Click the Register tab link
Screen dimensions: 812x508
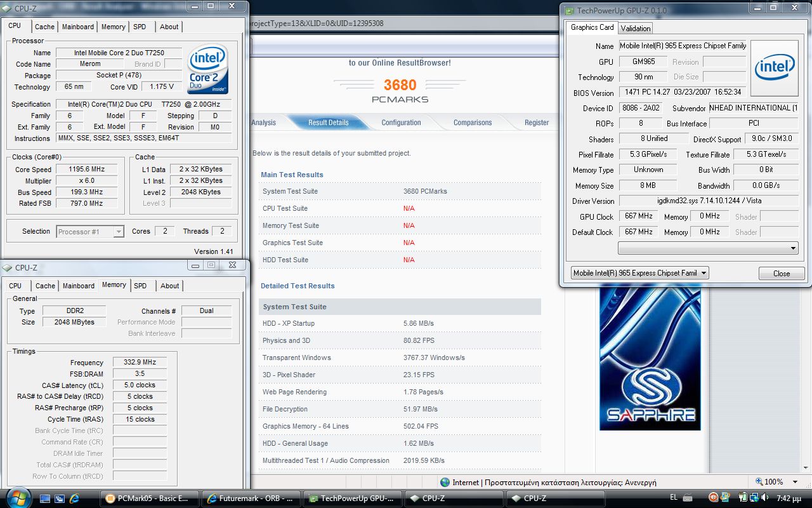[537, 123]
